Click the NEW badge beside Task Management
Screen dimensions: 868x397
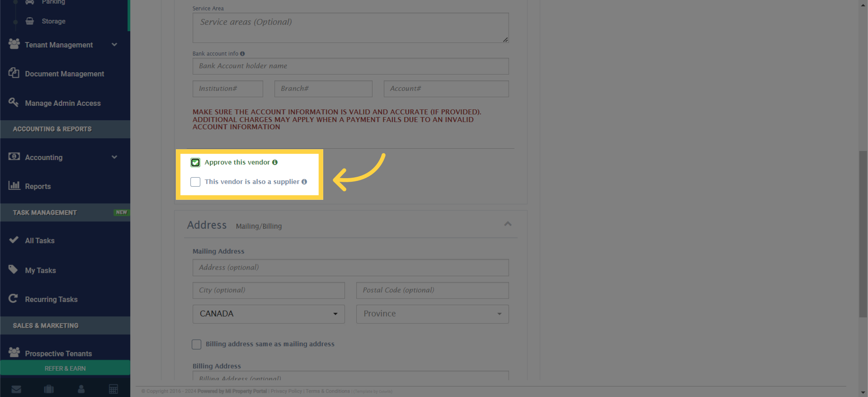(121, 212)
